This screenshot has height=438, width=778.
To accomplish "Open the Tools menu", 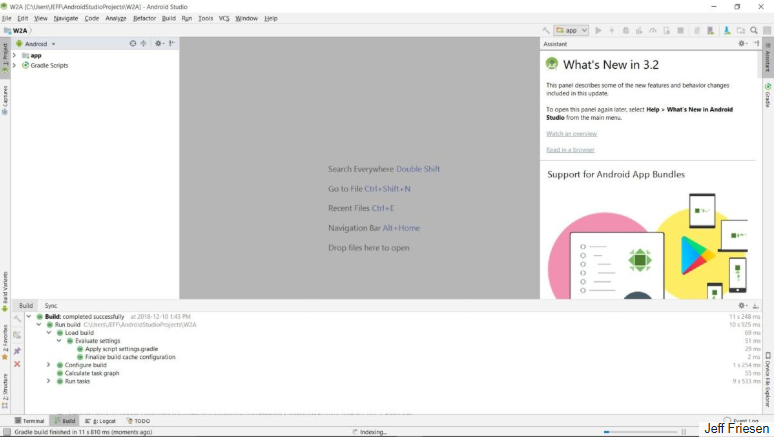I will coord(205,18).
